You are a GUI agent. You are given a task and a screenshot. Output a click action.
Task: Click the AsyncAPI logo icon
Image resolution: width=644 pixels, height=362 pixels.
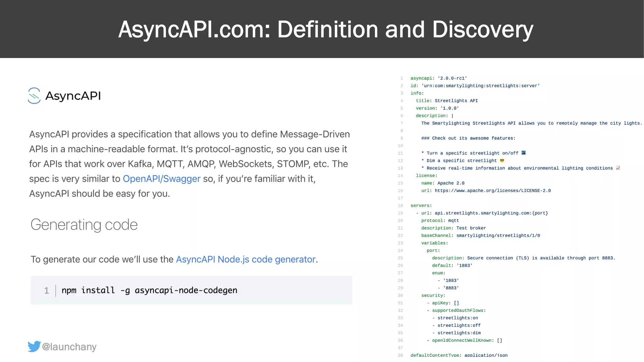tap(34, 96)
